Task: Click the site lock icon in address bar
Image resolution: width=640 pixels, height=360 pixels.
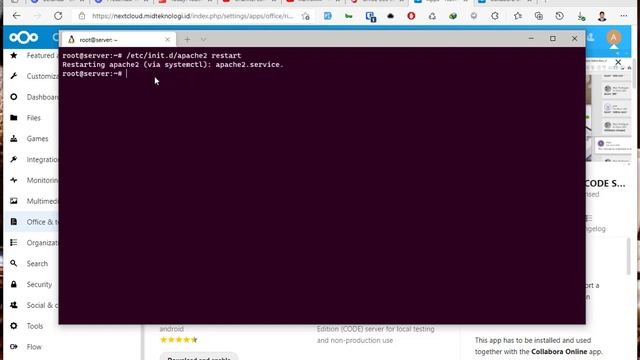Action: [x=82, y=16]
